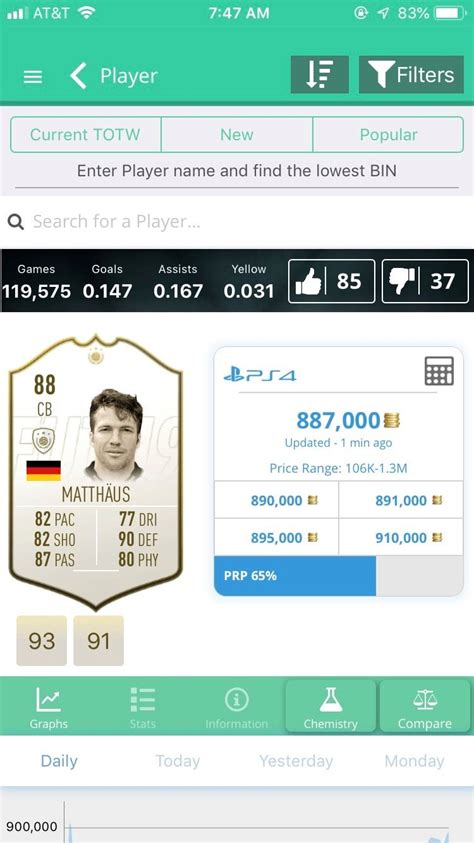Select the New segment
Image resolution: width=474 pixels, height=843 pixels.
pos(236,135)
